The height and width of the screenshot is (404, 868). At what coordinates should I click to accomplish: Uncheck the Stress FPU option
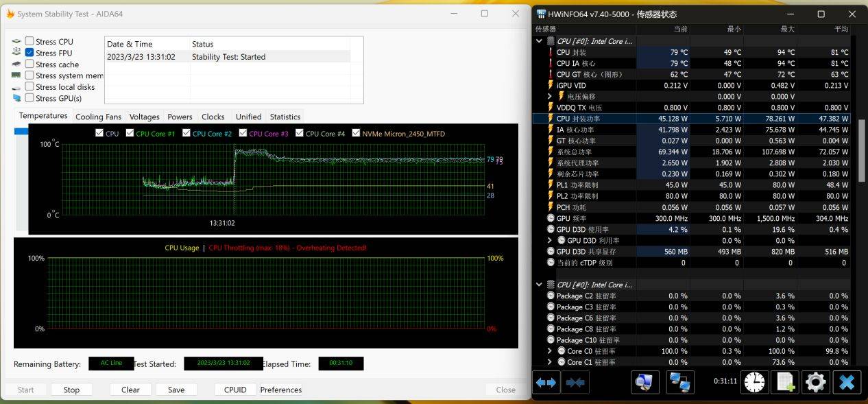tap(29, 53)
